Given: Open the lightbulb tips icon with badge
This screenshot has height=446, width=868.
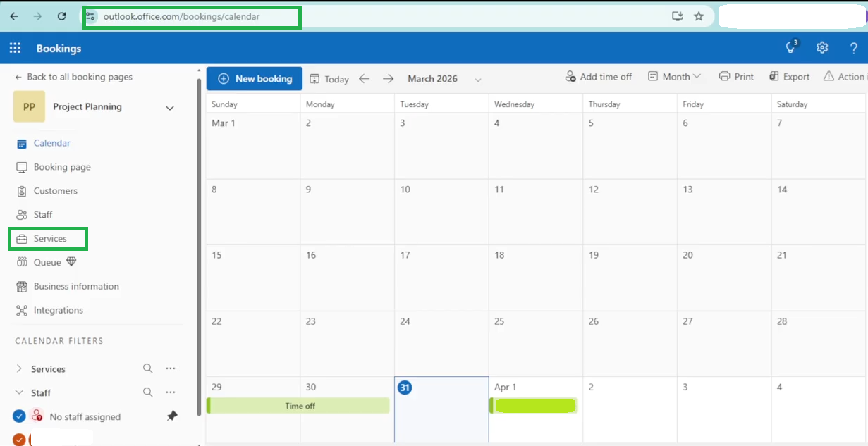Looking at the screenshot, I should 792,47.
